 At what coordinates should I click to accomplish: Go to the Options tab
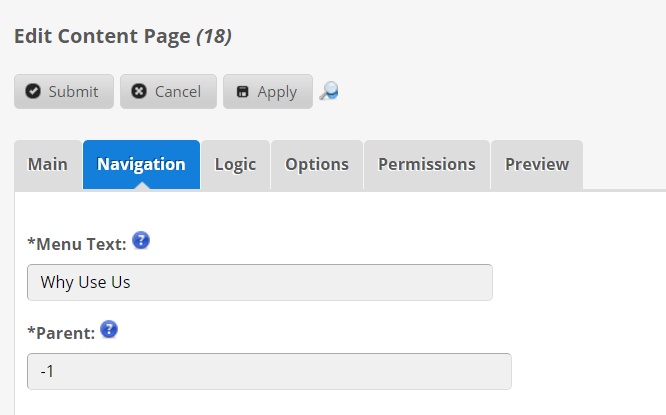(x=317, y=164)
